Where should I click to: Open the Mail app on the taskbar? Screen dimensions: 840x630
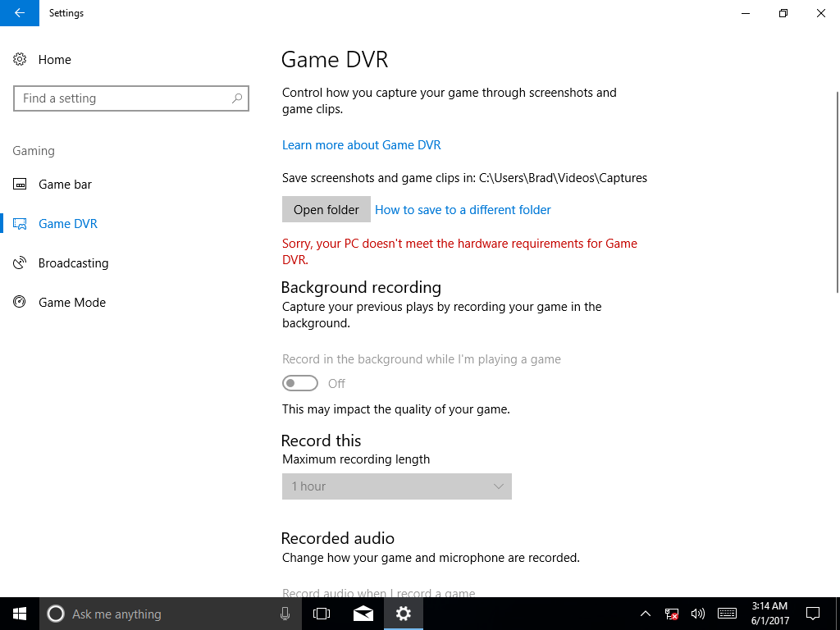pos(363,614)
